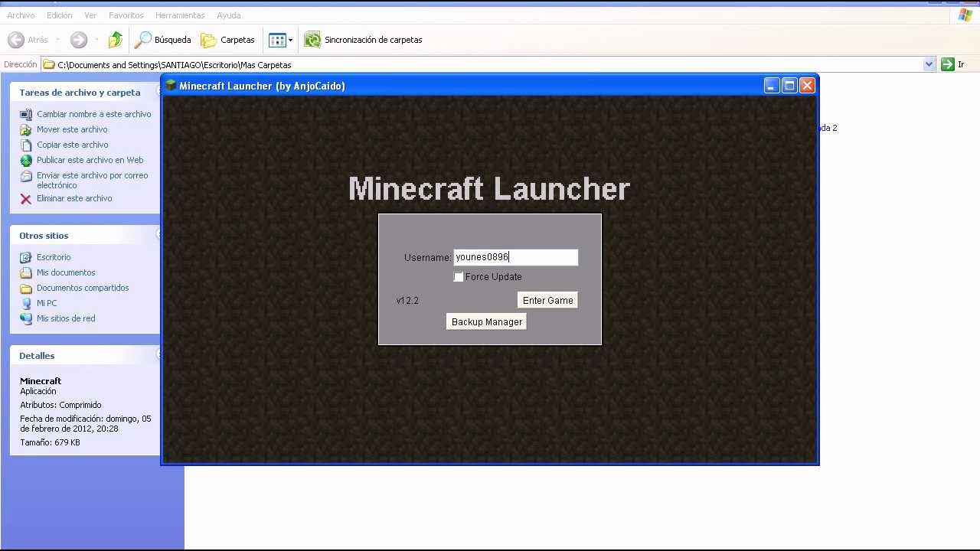Open Mis sitios de red link
Screen dimensions: 980x551
(x=66, y=318)
